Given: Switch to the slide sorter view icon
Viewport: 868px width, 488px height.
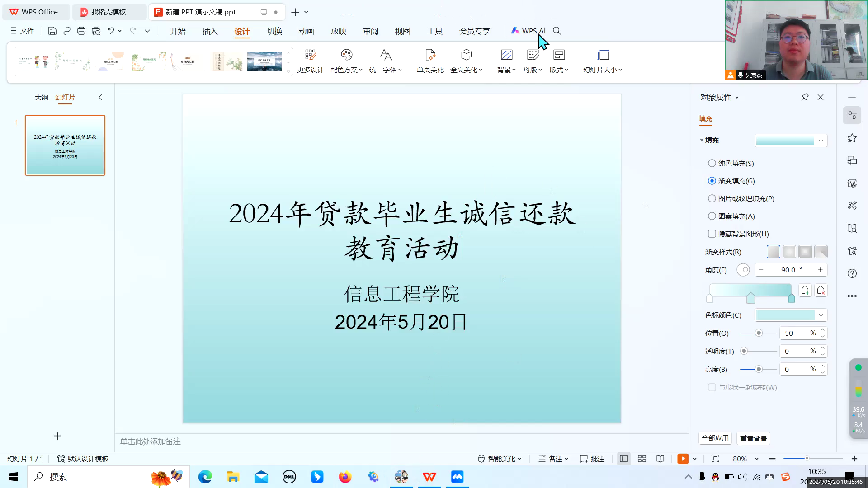Looking at the screenshot, I should click(x=642, y=459).
